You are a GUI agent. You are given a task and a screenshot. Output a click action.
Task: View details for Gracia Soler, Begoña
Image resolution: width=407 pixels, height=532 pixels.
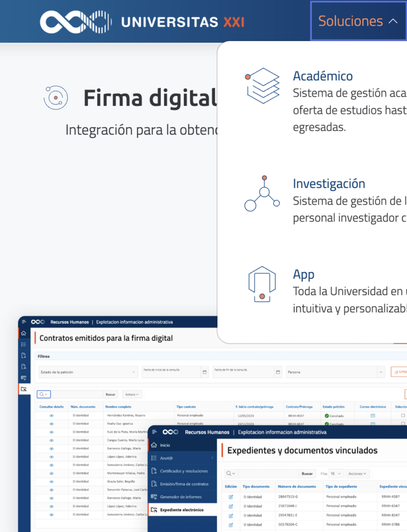51,482
